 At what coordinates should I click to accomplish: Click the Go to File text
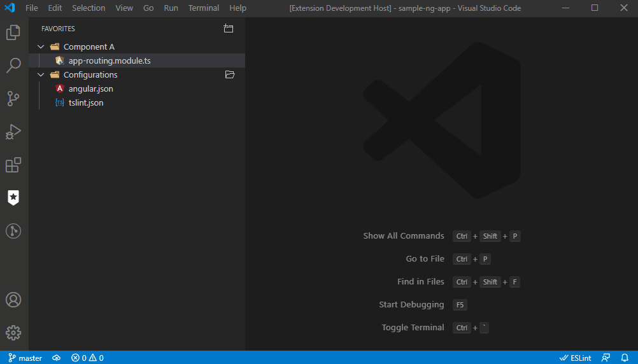tap(425, 258)
